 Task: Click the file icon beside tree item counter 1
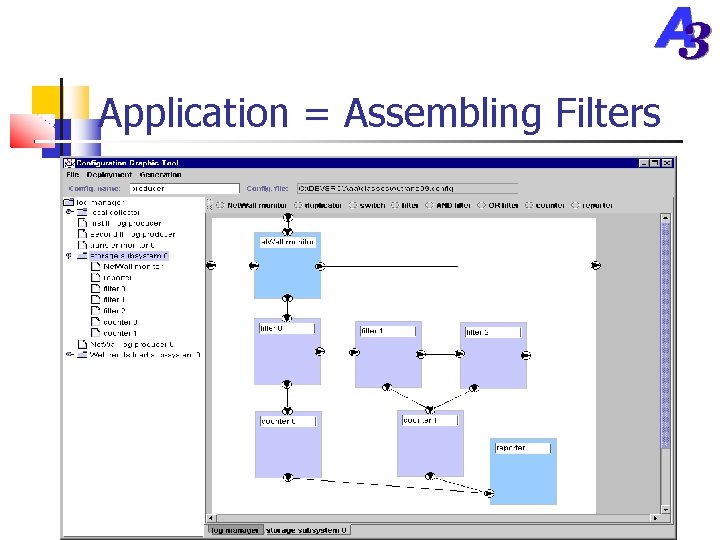tap(96, 333)
